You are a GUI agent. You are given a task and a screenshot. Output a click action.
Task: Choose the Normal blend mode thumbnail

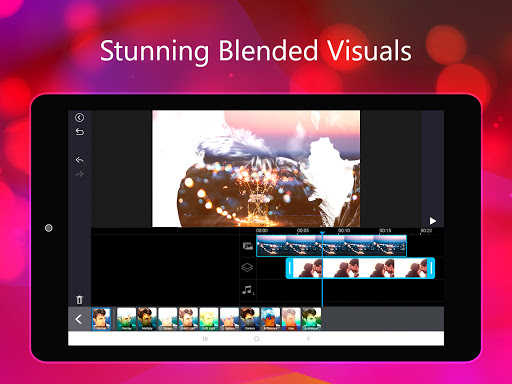click(x=101, y=319)
